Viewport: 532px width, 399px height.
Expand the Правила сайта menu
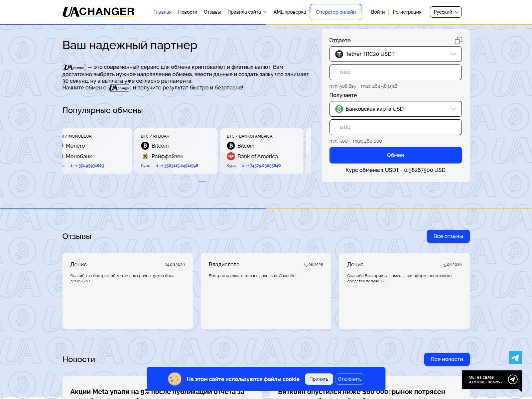pyautogui.click(x=247, y=12)
